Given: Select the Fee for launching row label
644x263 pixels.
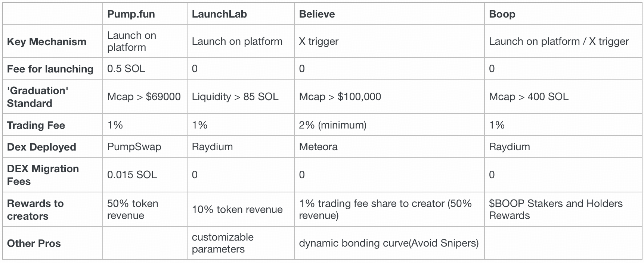Looking at the screenshot, I should [50, 69].
